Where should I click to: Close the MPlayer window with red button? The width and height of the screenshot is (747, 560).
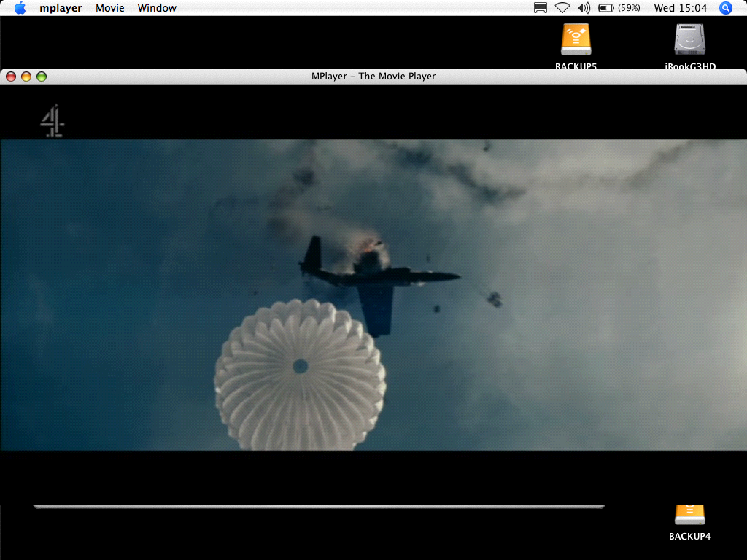click(11, 76)
